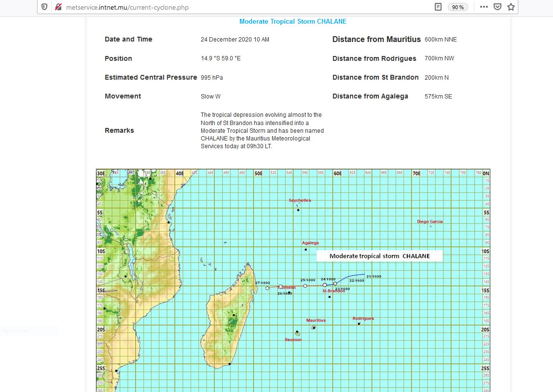Click the insecure connection padlock icon
The image size is (553, 392).
tap(57, 7)
